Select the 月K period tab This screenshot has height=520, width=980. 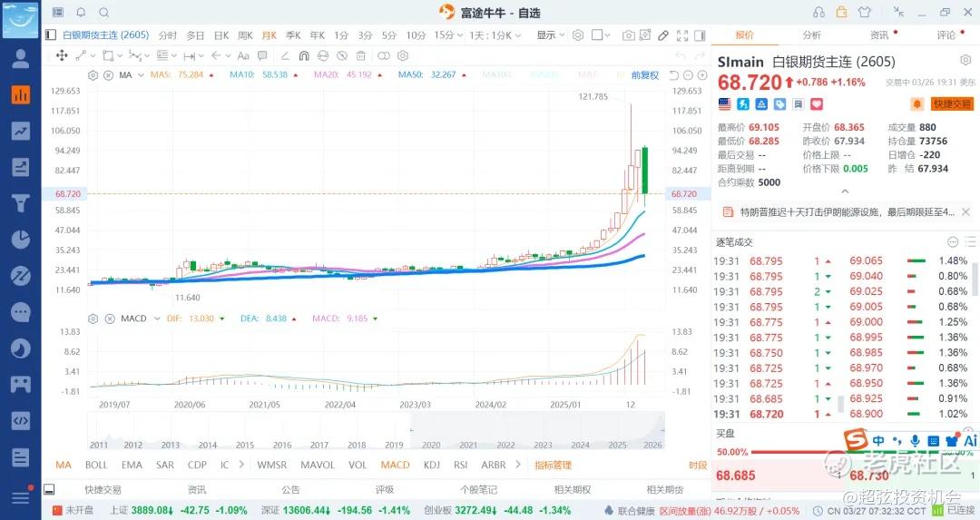tap(269, 35)
